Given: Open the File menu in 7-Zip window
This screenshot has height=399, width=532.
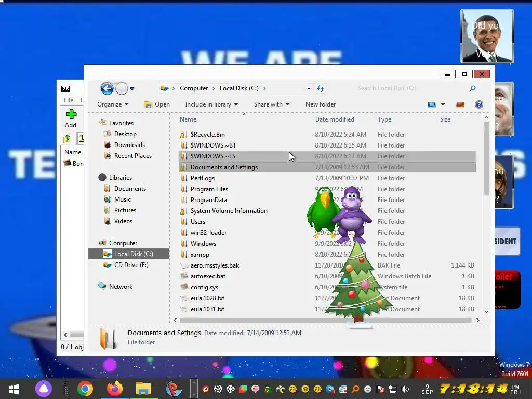Looking at the screenshot, I should click(x=69, y=100).
